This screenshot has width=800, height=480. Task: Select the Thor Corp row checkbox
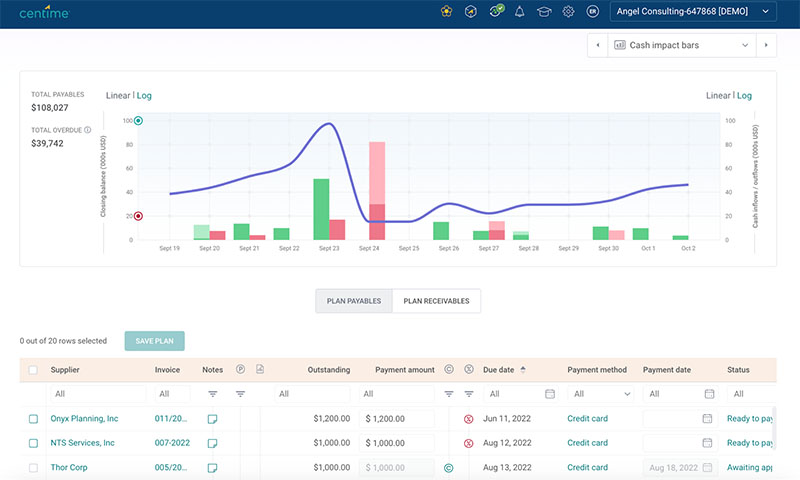[x=33, y=468]
